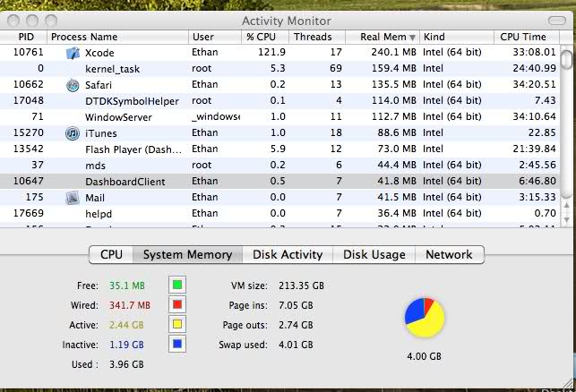Screen dimensions: 576x392
Task: Click the 33:08.01 CPU time value
Action: 534,52
